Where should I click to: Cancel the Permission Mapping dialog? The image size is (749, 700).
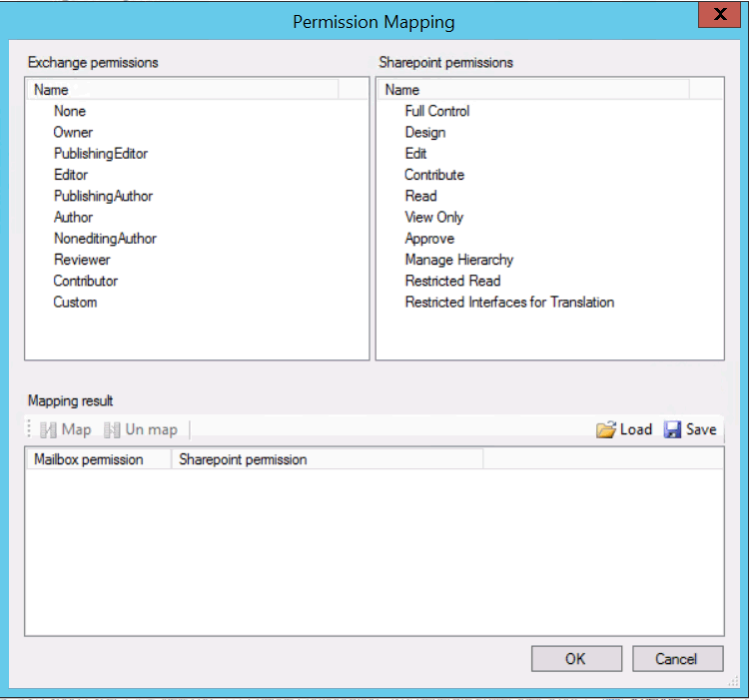677,658
